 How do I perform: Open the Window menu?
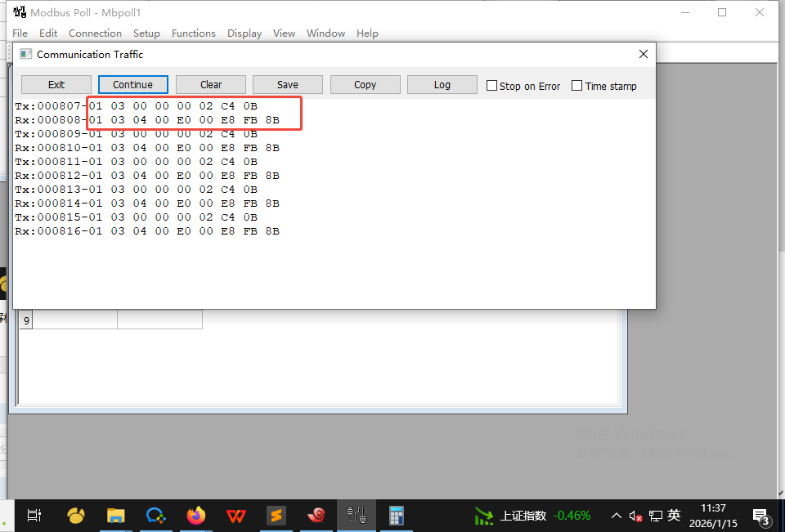click(326, 33)
